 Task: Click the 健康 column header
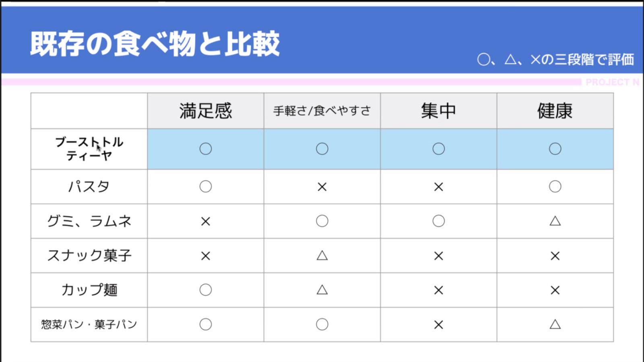pyautogui.click(x=555, y=111)
